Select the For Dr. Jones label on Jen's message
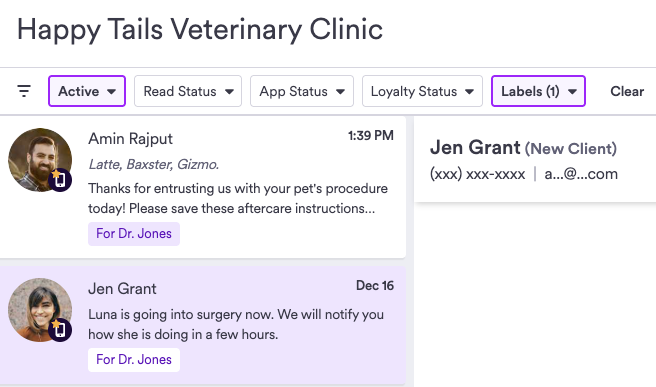Viewport: 656px width, 387px height. tap(134, 359)
